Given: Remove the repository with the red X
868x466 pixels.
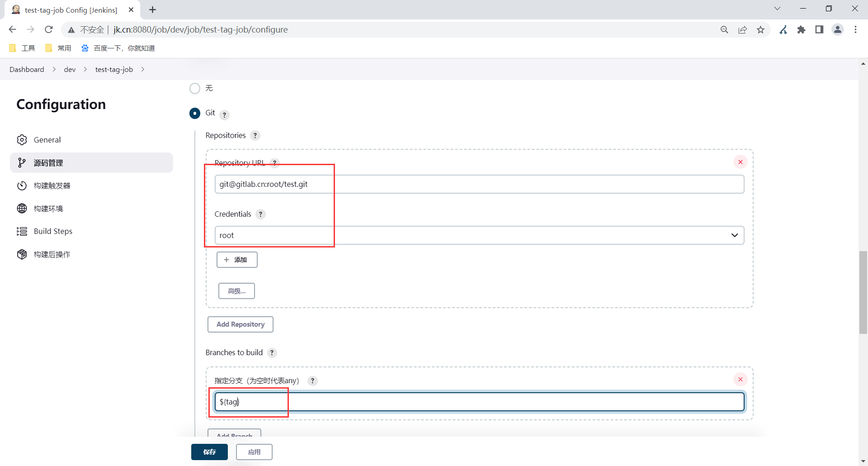Looking at the screenshot, I should (x=741, y=162).
